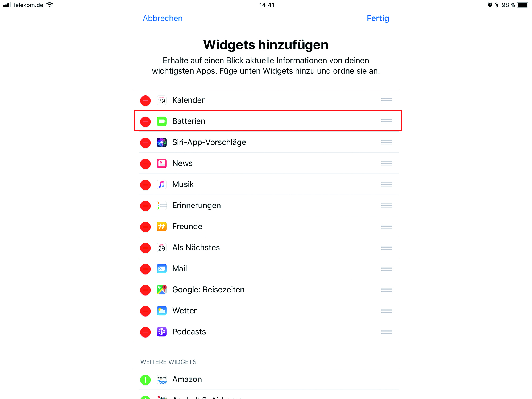532x399 pixels.
Task: Remove the News widget via minus button
Action: point(146,164)
